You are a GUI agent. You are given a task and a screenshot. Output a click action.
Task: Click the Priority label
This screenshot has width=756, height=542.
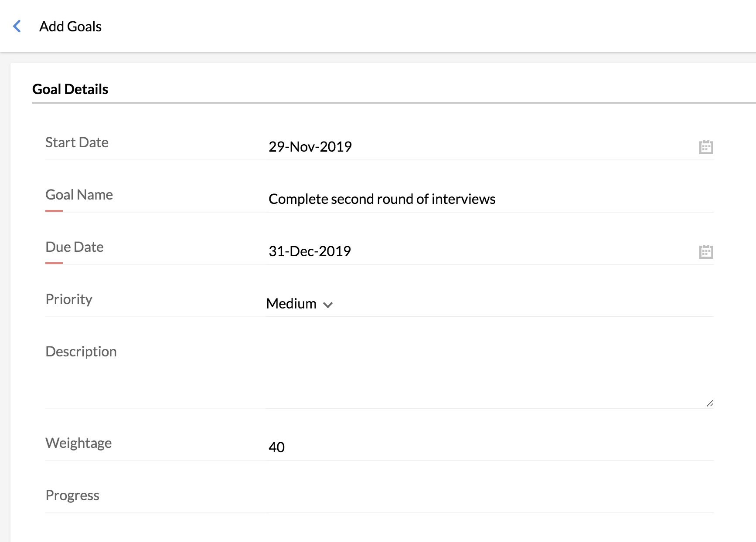pyautogui.click(x=69, y=299)
